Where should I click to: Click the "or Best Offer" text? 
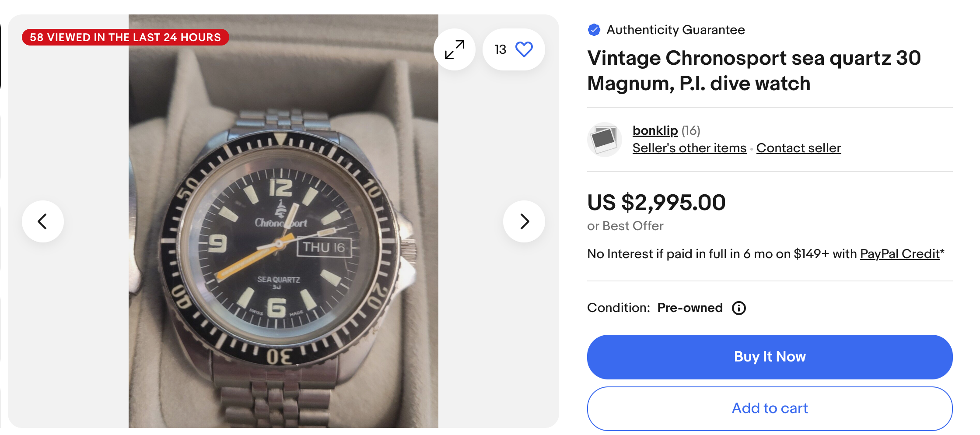pyautogui.click(x=625, y=226)
